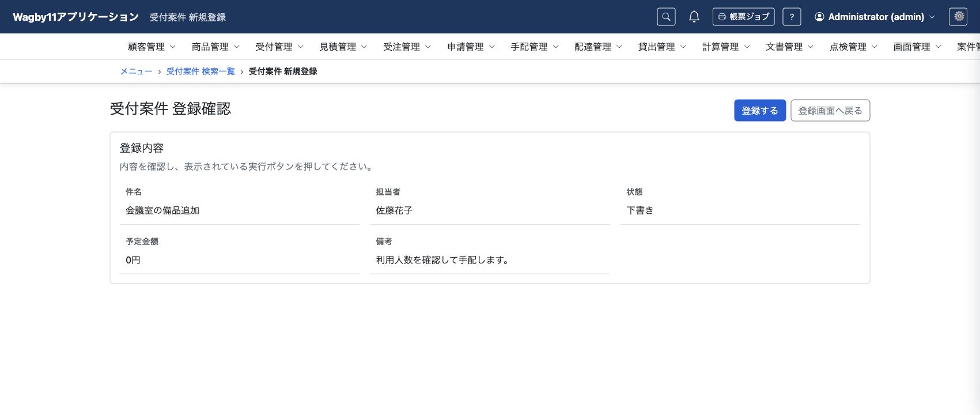Click the 受付案件 登録確認 page heading
Image resolution: width=980 pixels, height=415 pixels.
[x=171, y=109]
